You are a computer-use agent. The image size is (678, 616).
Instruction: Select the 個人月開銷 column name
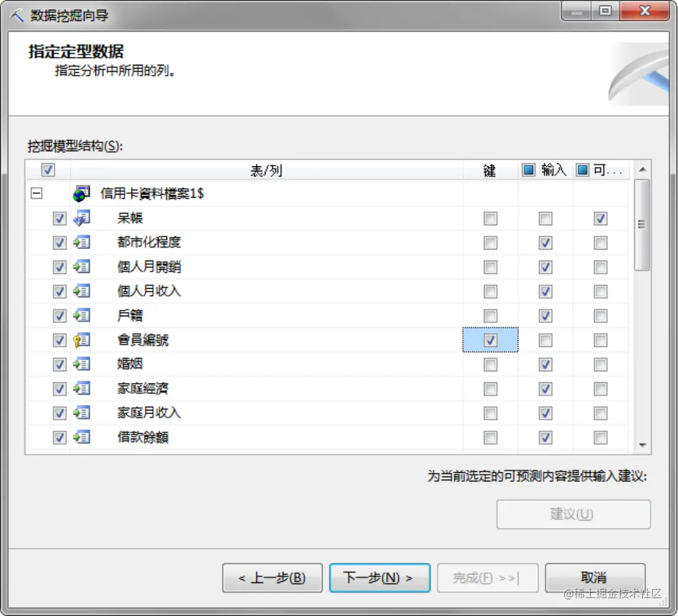coord(149,267)
